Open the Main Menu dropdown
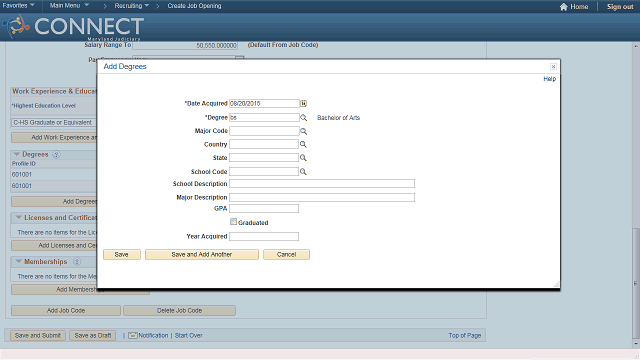Screen dimensions: 640x360 [69, 5]
